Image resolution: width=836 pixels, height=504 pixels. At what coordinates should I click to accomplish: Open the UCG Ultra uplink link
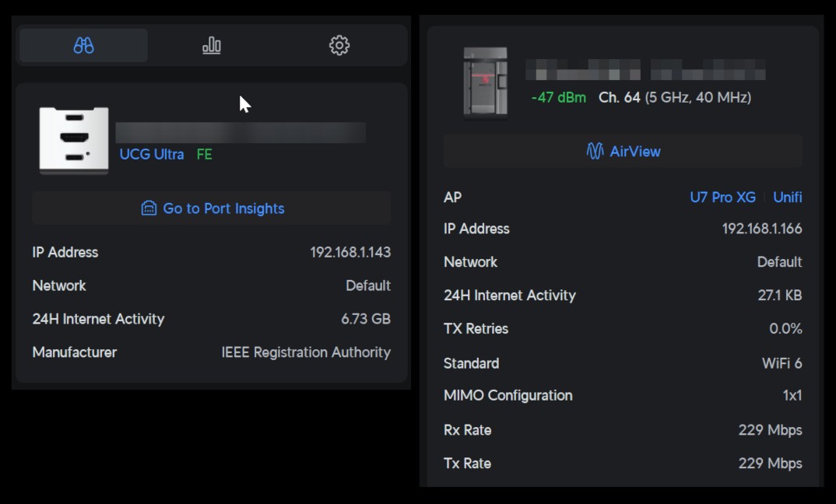point(152,154)
